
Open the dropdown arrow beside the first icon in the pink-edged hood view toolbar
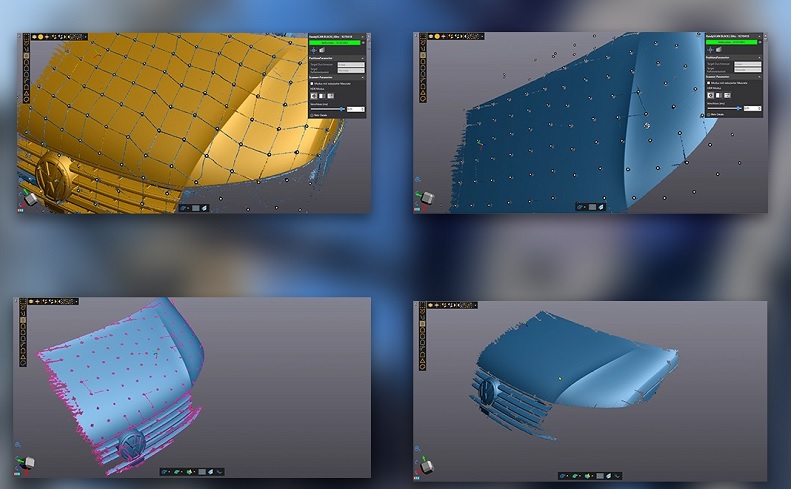169,472
